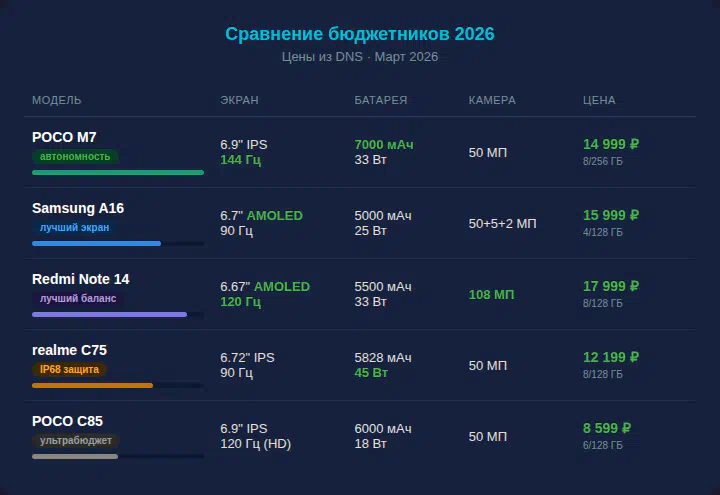Click the "5000 мАч" battery value
Image resolution: width=720 pixels, height=495 pixels.
tap(383, 216)
